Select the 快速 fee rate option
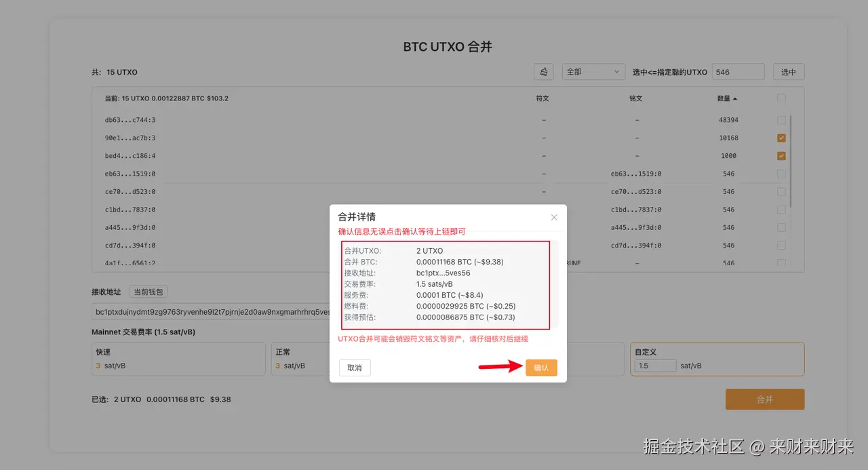The width and height of the screenshot is (868, 470). point(178,359)
